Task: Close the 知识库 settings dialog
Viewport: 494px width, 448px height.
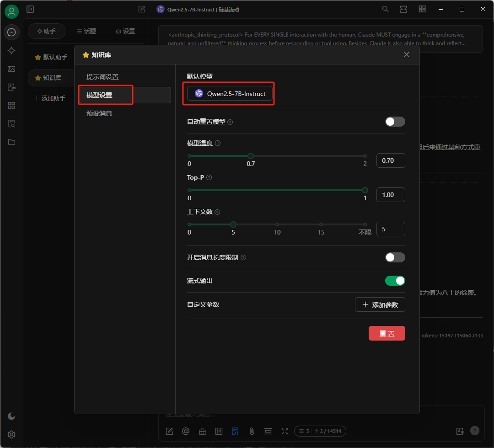Action: coord(406,55)
